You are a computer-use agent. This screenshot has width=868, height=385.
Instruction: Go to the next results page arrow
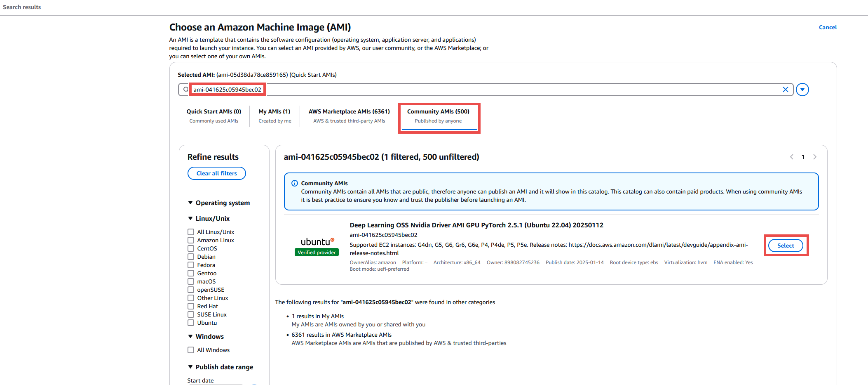(815, 157)
